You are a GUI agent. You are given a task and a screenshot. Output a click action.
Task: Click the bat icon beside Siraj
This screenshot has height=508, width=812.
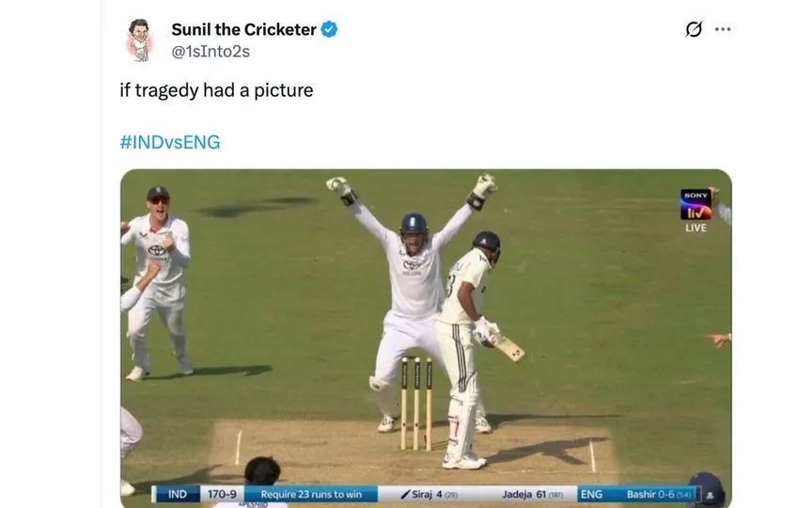(x=405, y=495)
